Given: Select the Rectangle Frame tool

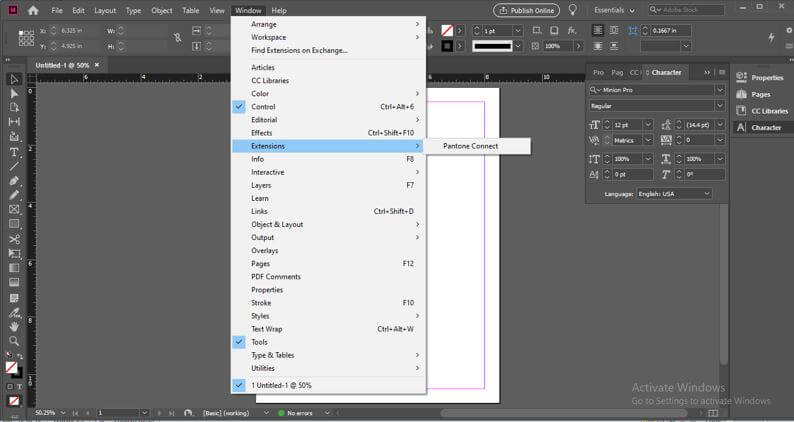Looking at the screenshot, I should [14, 209].
